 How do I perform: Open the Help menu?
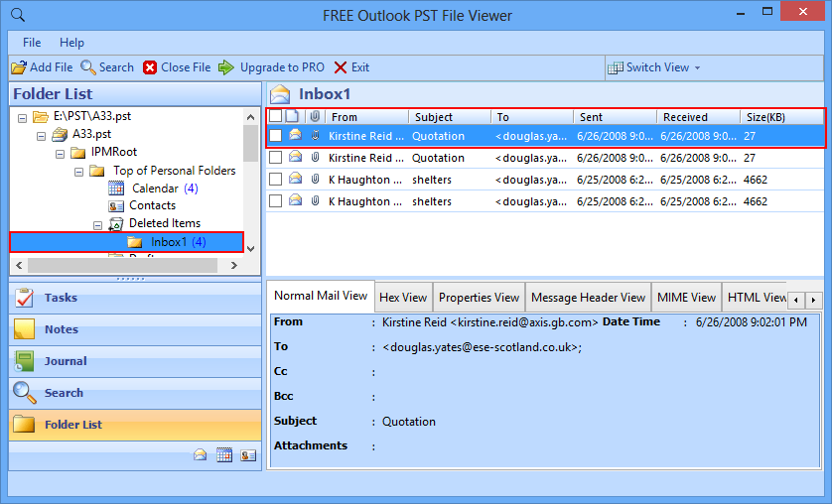[x=71, y=43]
